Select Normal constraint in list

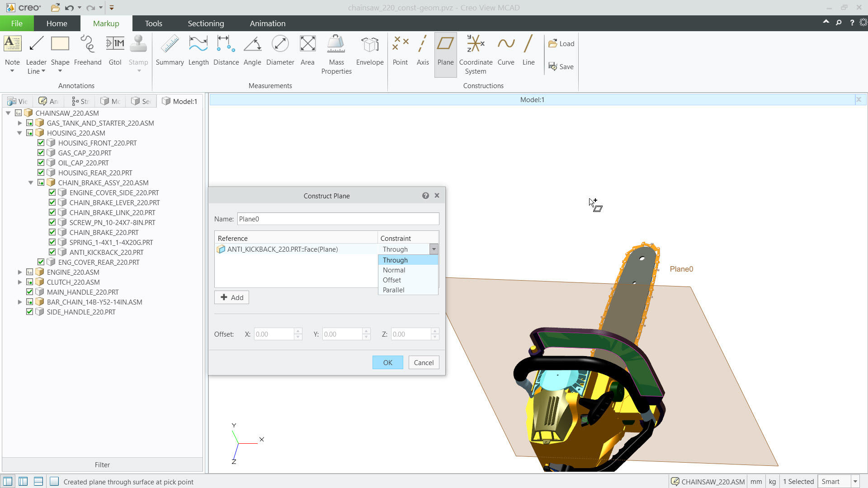[408, 270]
